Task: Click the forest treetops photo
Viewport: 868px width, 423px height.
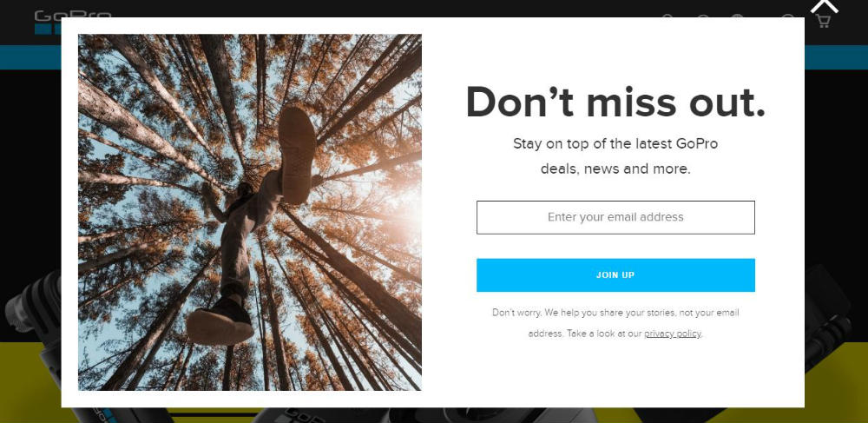Action: coord(250,212)
